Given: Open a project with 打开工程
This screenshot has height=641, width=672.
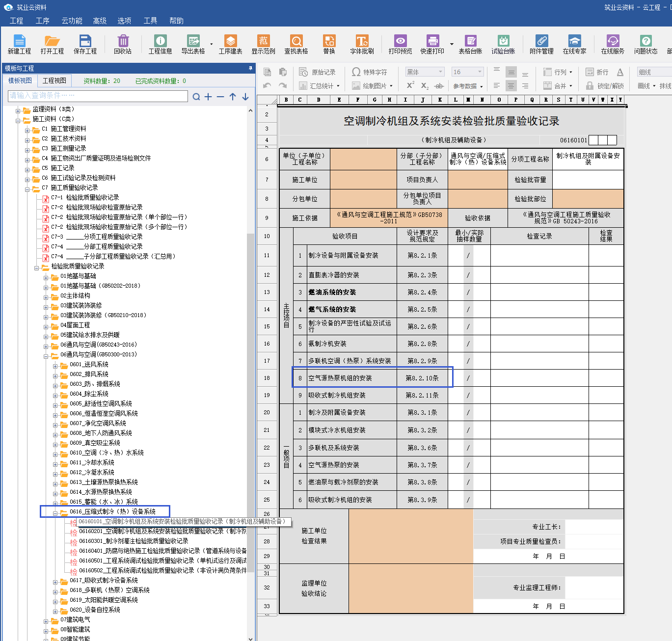Looking at the screenshot, I should 52,44.
